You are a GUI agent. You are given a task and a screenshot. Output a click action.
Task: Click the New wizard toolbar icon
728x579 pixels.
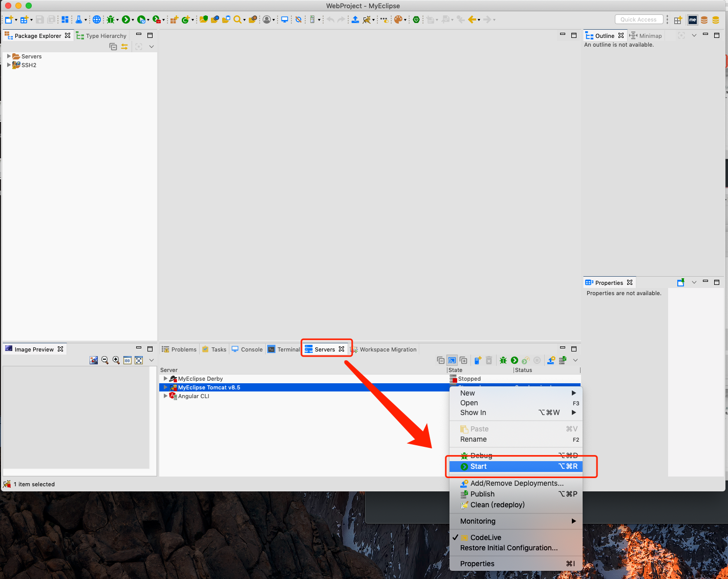click(9, 19)
